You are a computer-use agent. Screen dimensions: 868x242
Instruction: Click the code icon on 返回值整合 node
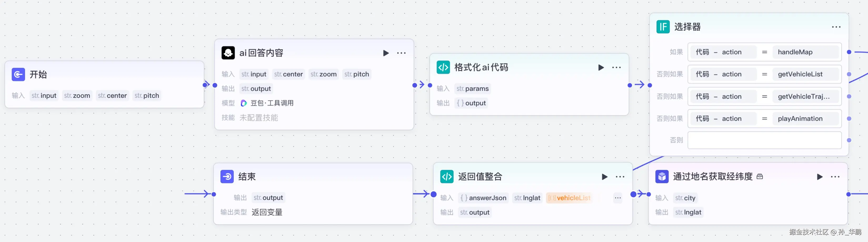[x=446, y=176]
